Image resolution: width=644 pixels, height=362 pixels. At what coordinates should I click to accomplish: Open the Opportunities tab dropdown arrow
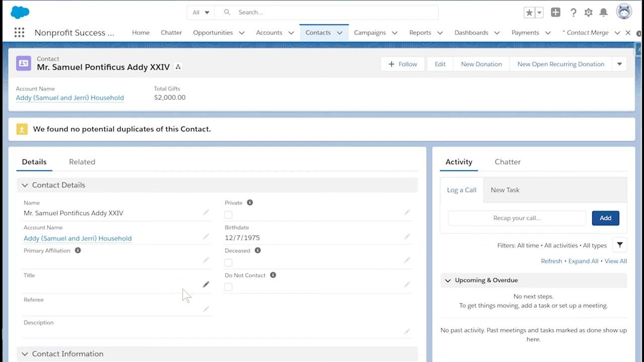(x=242, y=33)
